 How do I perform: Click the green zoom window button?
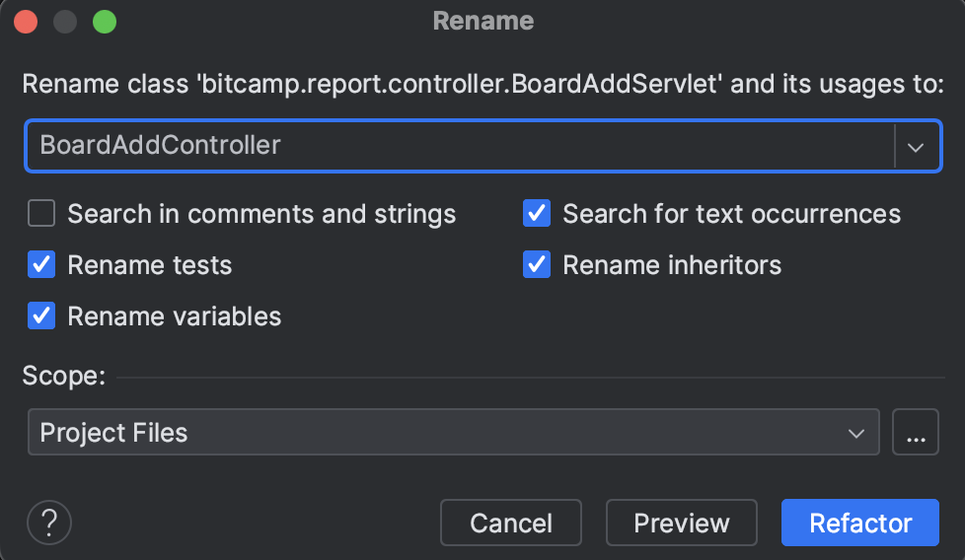coord(104,22)
